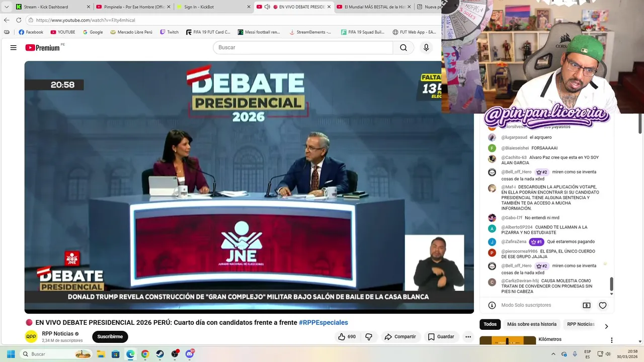The width and height of the screenshot is (644, 362).
Task: Go back with the browser back arrow
Action: pos(7,20)
